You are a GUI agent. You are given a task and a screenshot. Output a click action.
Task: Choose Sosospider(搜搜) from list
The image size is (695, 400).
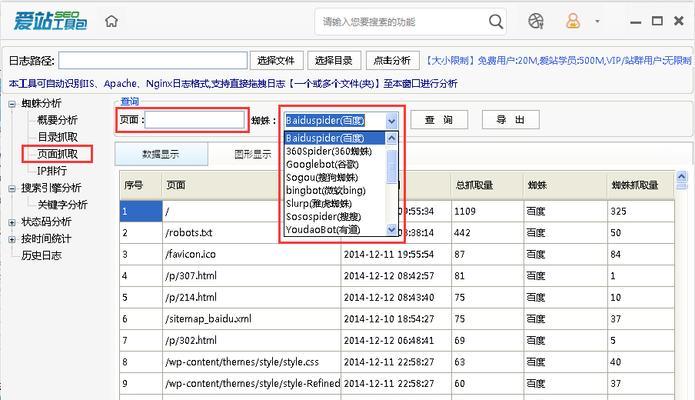click(x=334, y=216)
